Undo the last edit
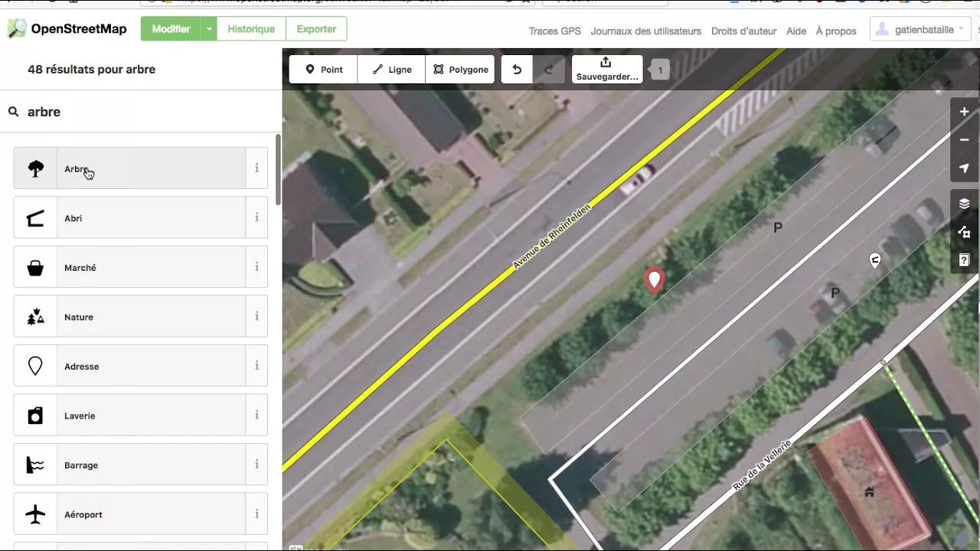 pos(517,69)
